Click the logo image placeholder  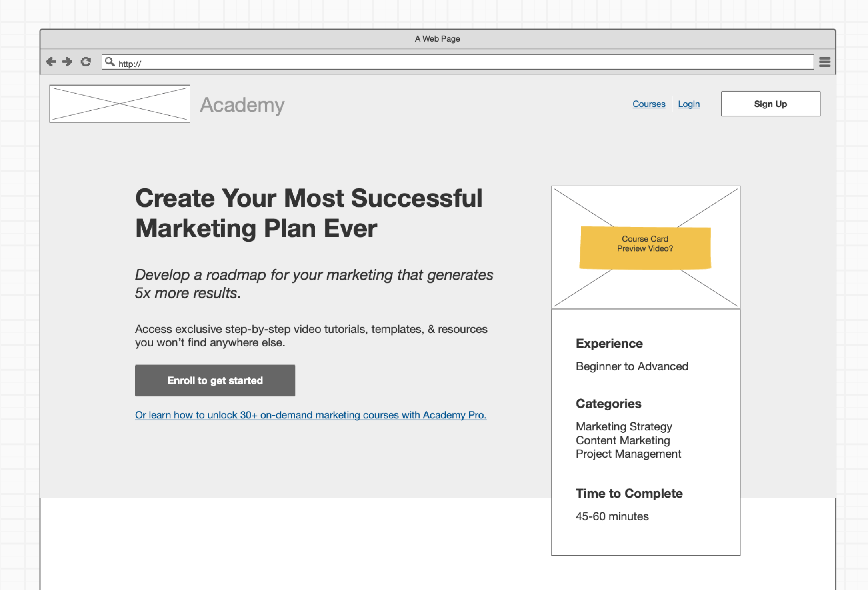[120, 104]
